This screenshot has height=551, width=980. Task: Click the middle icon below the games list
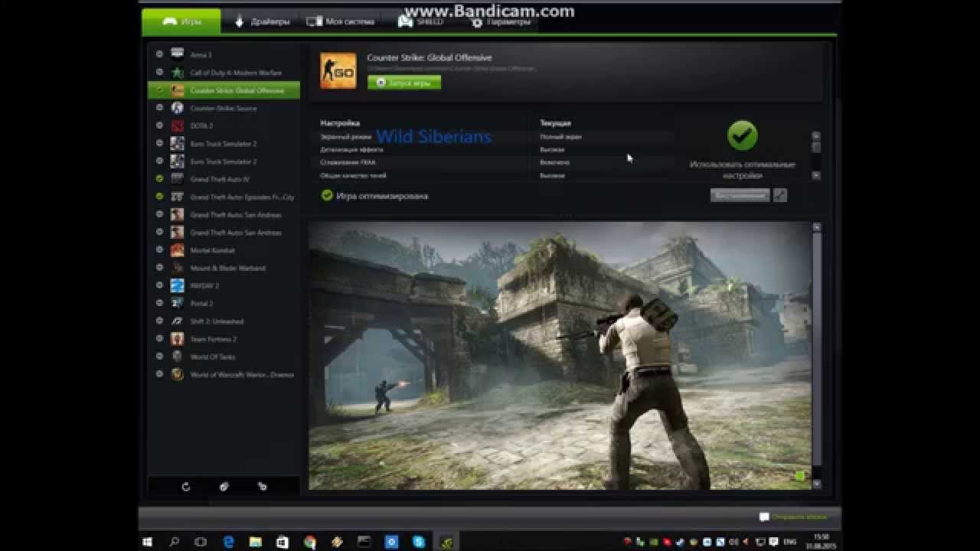(224, 487)
